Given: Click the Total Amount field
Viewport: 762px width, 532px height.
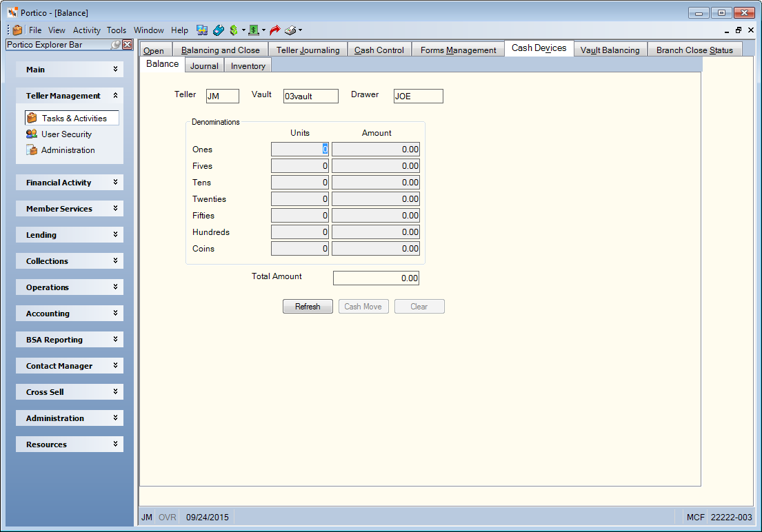Looking at the screenshot, I should coord(376,278).
